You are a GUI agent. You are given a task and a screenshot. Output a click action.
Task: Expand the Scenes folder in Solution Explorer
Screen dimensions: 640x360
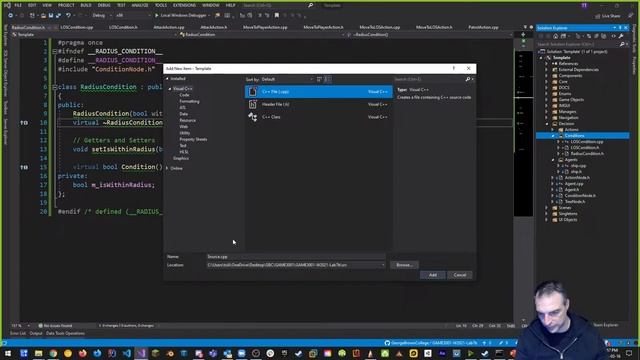pyautogui.click(x=547, y=208)
